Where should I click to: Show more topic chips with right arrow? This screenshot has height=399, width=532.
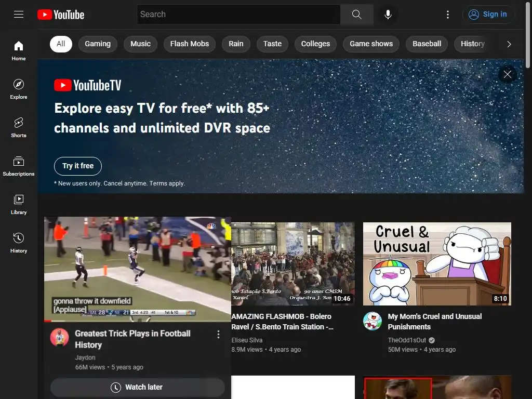click(x=509, y=44)
